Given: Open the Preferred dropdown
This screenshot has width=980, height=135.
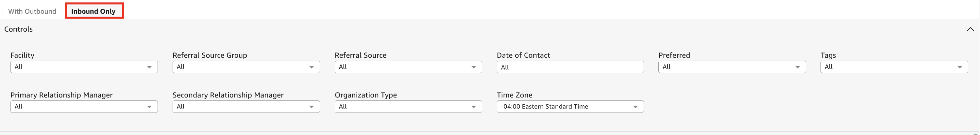Looking at the screenshot, I should (x=732, y=67).
